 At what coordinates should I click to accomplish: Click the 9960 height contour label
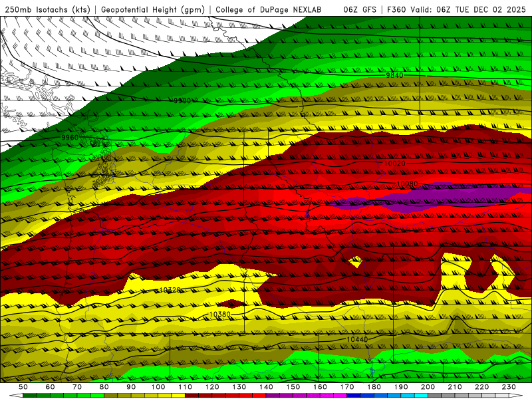point(70,138)
